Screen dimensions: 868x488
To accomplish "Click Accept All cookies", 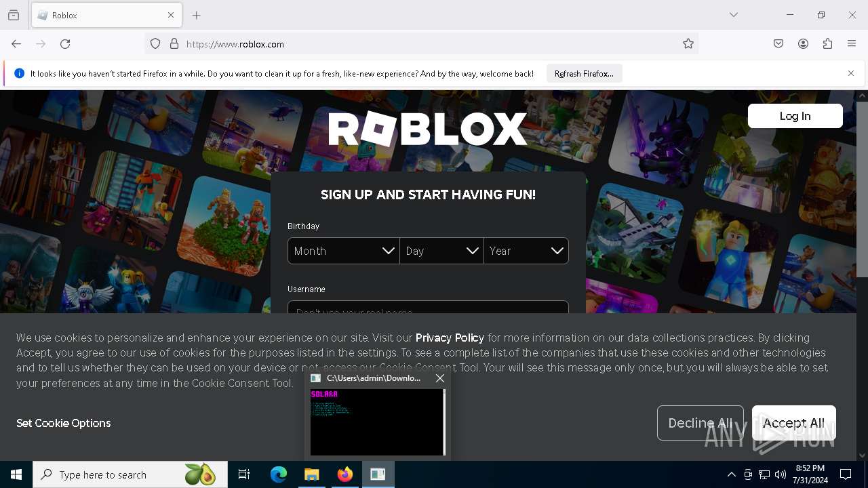I will pos(793,423).
